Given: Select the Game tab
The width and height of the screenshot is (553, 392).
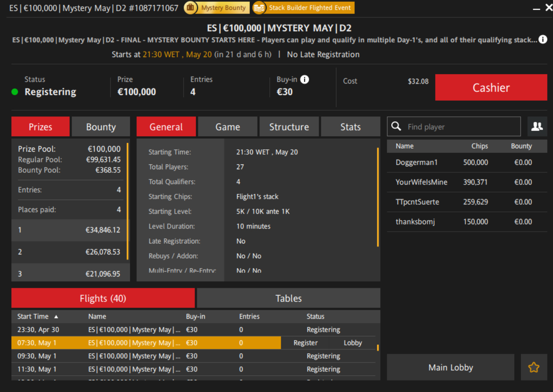Looking at the screenshot, I should 228,127.
